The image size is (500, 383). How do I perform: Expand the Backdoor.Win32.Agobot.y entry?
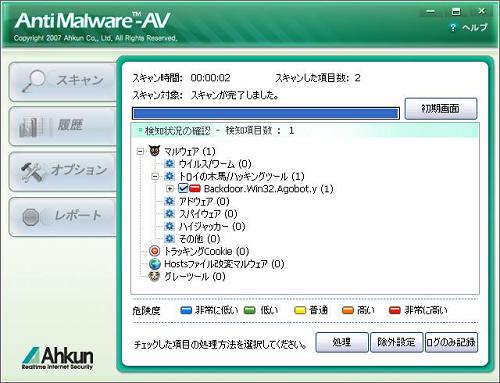[170, 189]
